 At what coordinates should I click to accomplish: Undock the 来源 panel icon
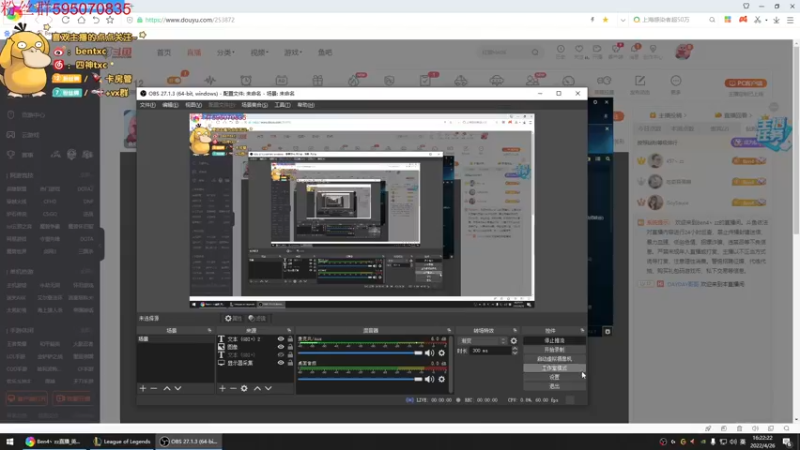(x=289, y=331)
